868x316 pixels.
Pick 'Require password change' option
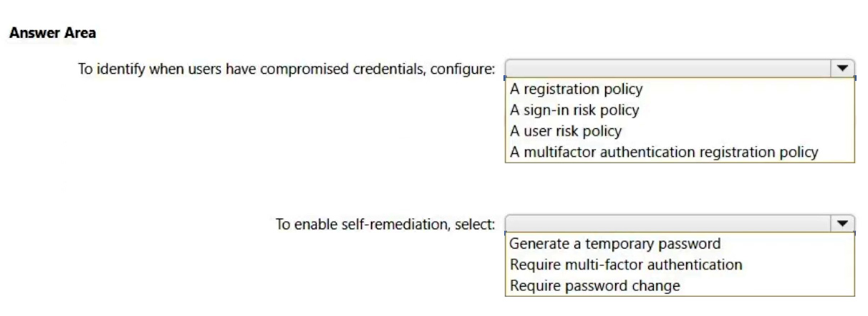coord(594,285)
